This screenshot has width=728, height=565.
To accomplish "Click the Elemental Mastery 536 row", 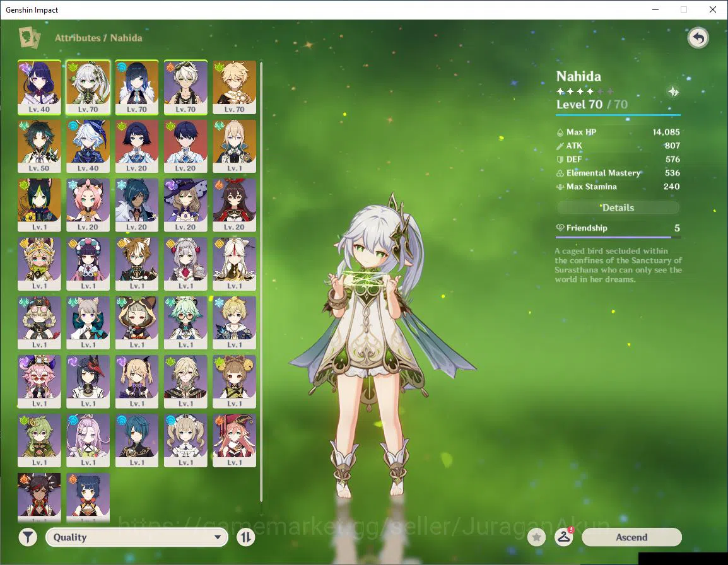I will tap(618, 173).
